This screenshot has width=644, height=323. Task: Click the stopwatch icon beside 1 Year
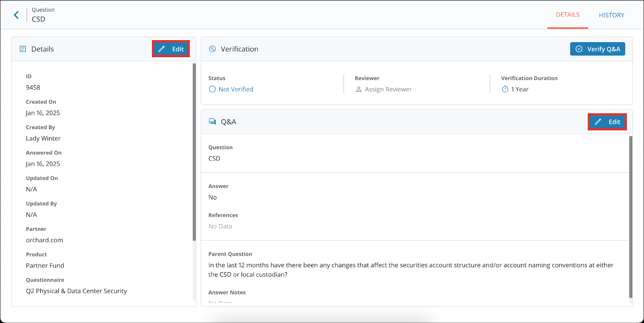(505, 89)
